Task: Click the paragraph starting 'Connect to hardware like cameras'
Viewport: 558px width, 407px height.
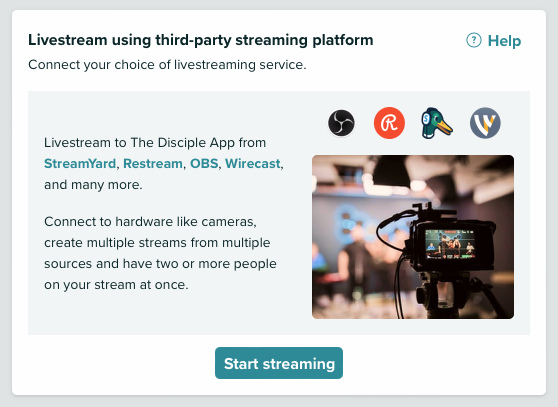Action: click(160, 253)
